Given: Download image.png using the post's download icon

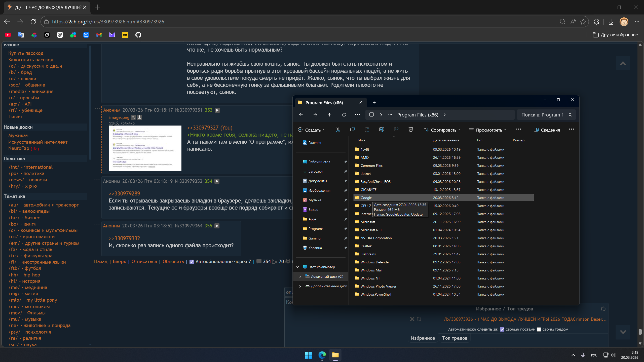Looking at the screenshot, I should point(139,117).
